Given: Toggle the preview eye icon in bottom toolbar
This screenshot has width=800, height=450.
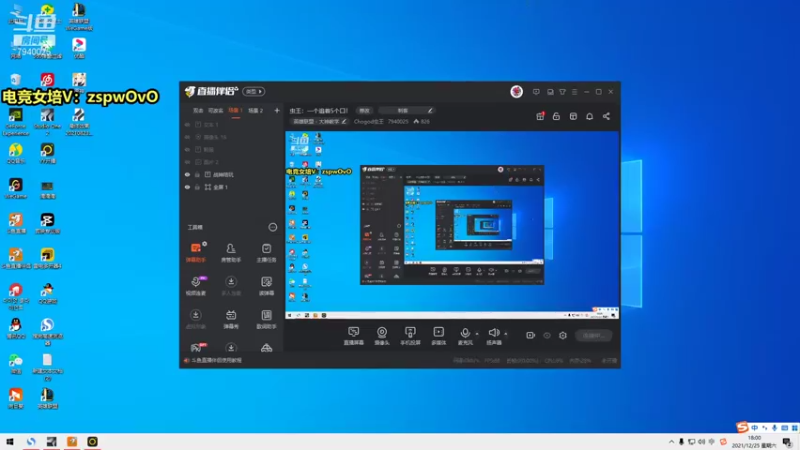Looking at the screenshot, I should coord(546,335).
